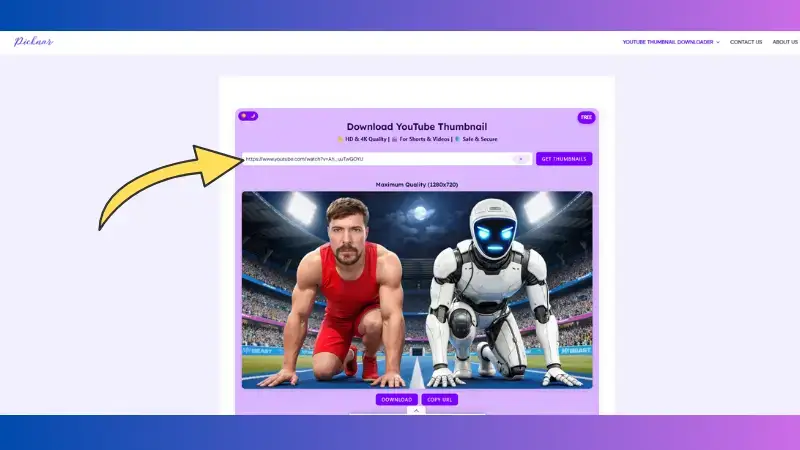
Task: Click the dropdown arrow next to Thumbnail Downloader
Action: [718, 42]
